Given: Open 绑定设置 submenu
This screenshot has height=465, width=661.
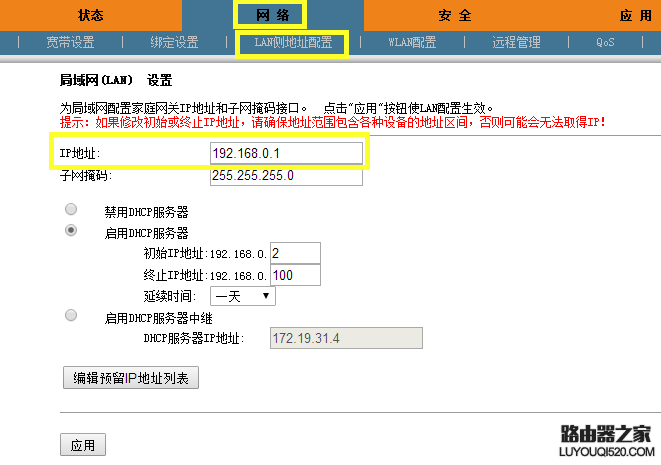Looking at the screenshot, I should click(174, 42).
